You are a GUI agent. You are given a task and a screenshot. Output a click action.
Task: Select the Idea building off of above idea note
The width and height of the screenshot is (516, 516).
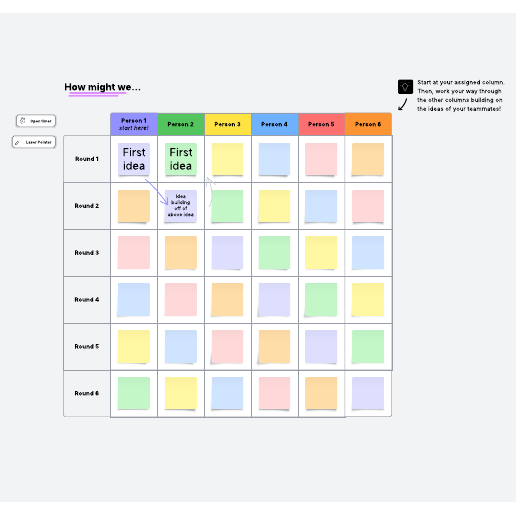[181, 206]
